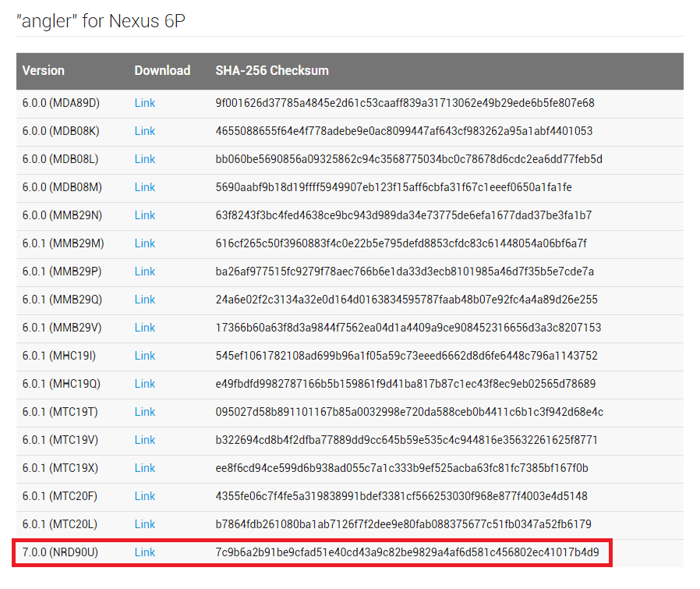This screenshot has width=700, height=589.
Task: Click the checksum starting with bb060be569
Action: (409, 160)
